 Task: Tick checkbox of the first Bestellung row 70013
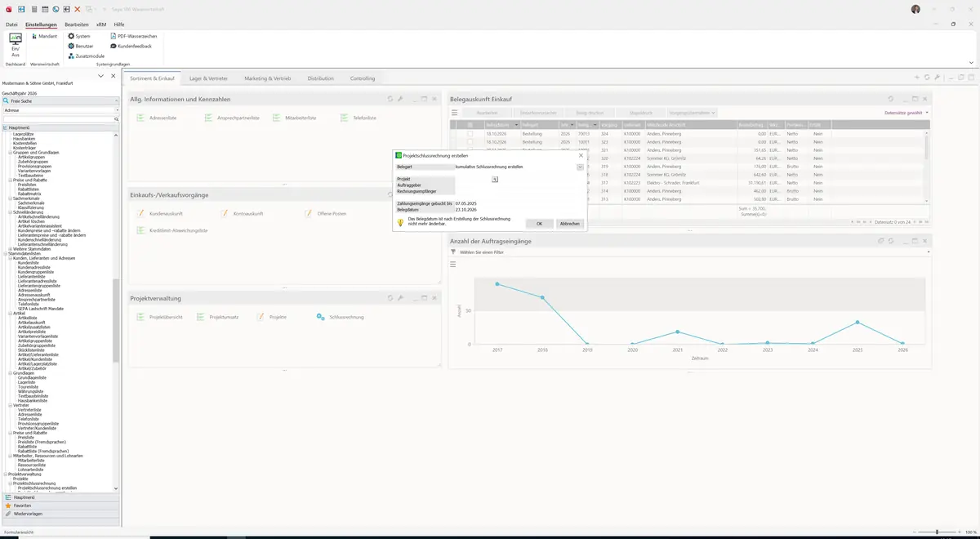point(470,133)
